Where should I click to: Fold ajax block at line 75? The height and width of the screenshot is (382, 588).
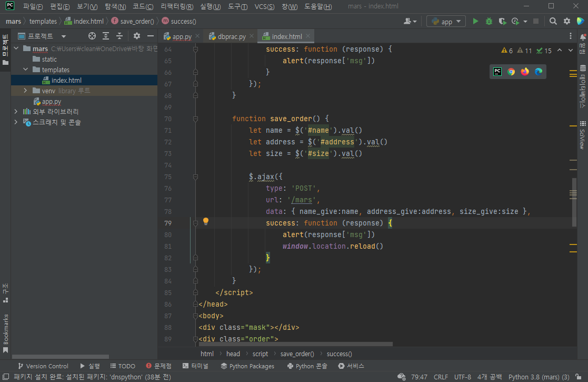[x=195, y=177]
